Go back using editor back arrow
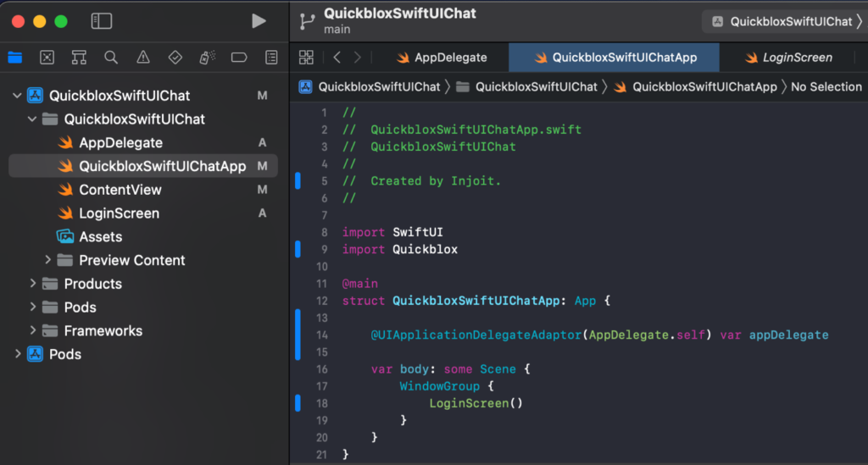 pyautogui.click(x=337, y=58)
